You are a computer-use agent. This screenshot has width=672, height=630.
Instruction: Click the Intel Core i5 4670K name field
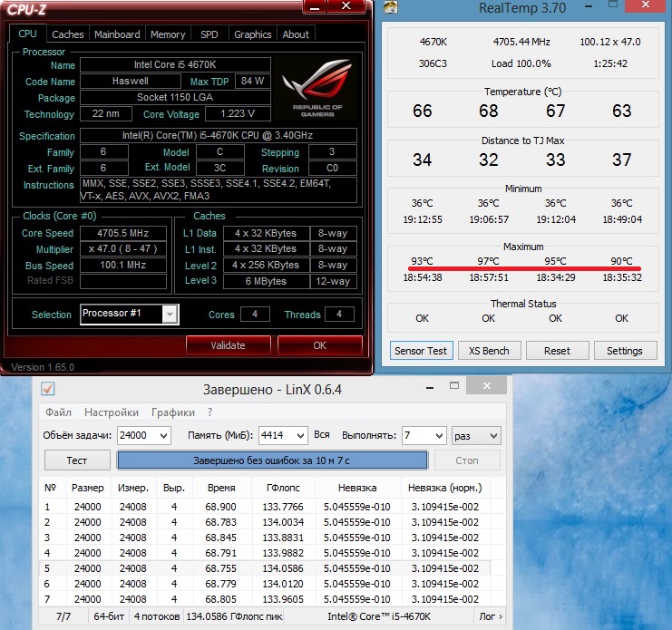tap(175, 64)
